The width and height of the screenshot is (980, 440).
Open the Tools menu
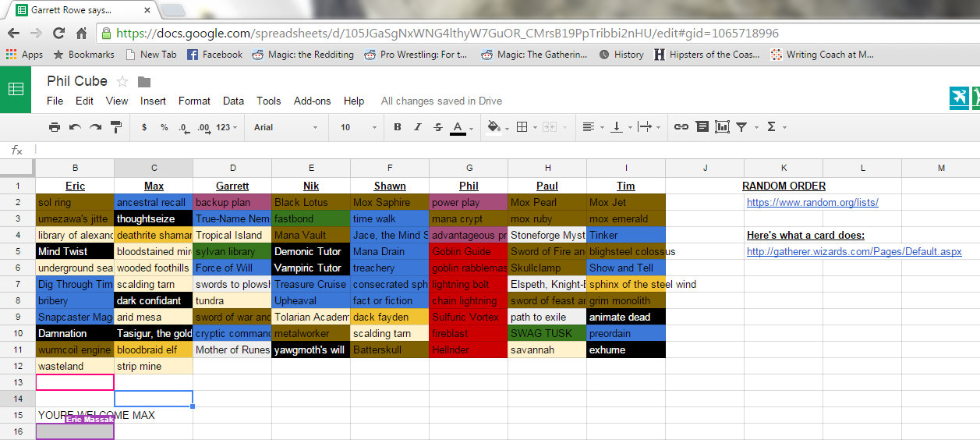point(268,101)
